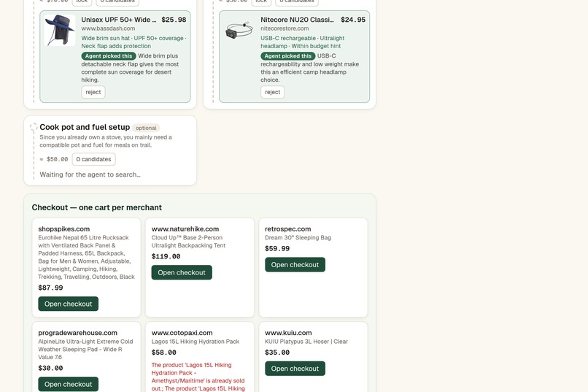Image resolution: width=588 pixels, height=392 pixels.
Task: Click the AlpineLite Ultra-Light sleeping pad name
Action: coord(85,349)
